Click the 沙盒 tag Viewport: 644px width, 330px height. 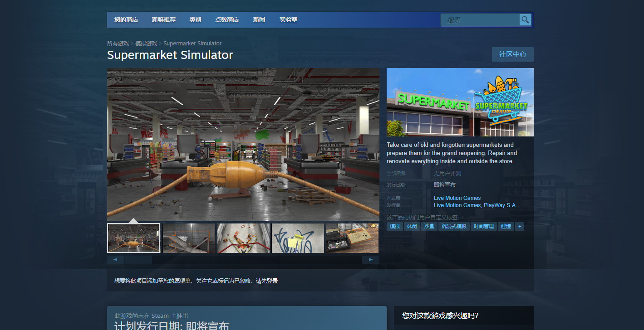coord(429,226)
